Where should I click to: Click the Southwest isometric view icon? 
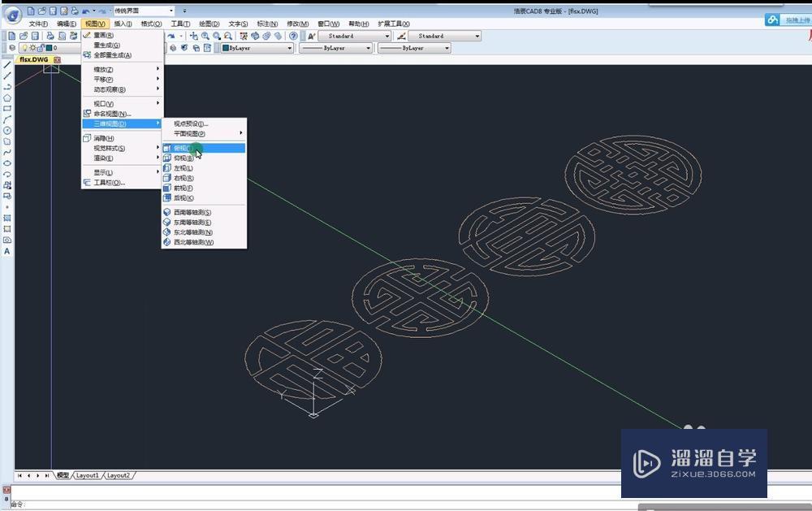click(x=167, y=213)
